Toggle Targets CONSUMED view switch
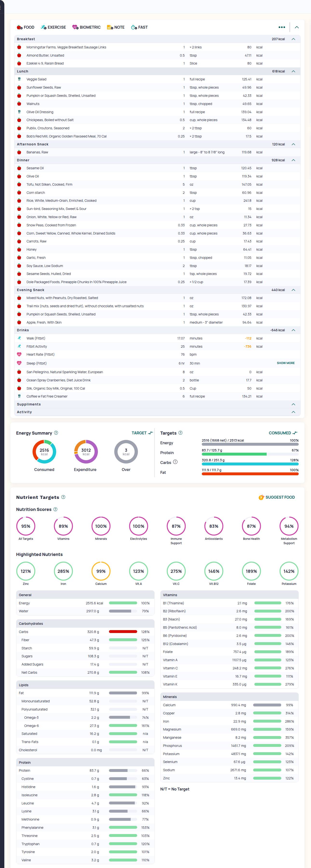The image size is (311, 868). pos(283,433)
